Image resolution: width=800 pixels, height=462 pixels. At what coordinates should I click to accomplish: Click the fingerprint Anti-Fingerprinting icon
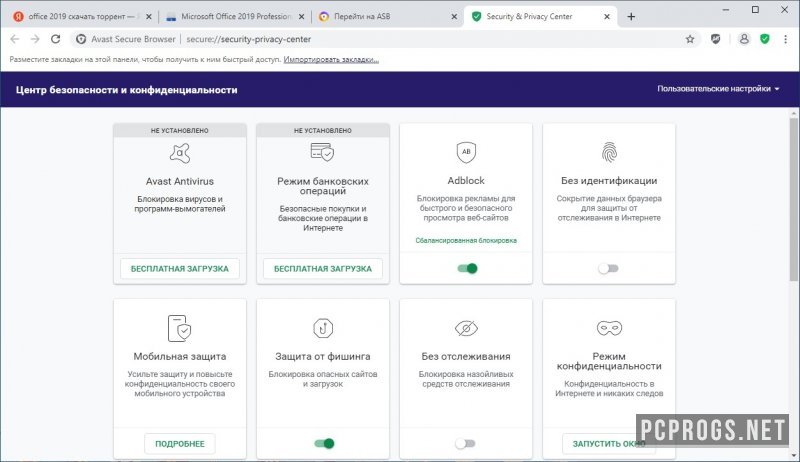coord(609,152)
